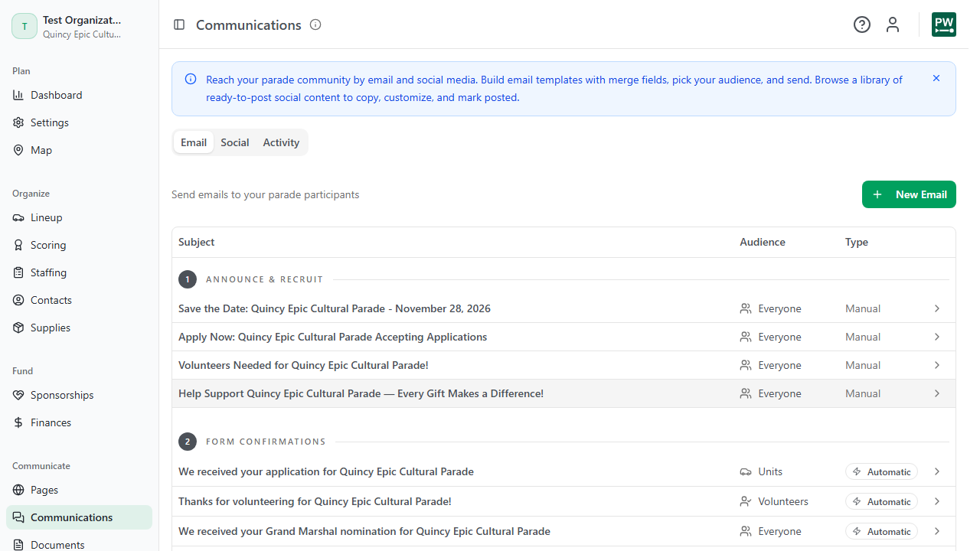Expand the Grand Marshal nomination row chevron
This screenshot has width=980, height=551.
937,531
